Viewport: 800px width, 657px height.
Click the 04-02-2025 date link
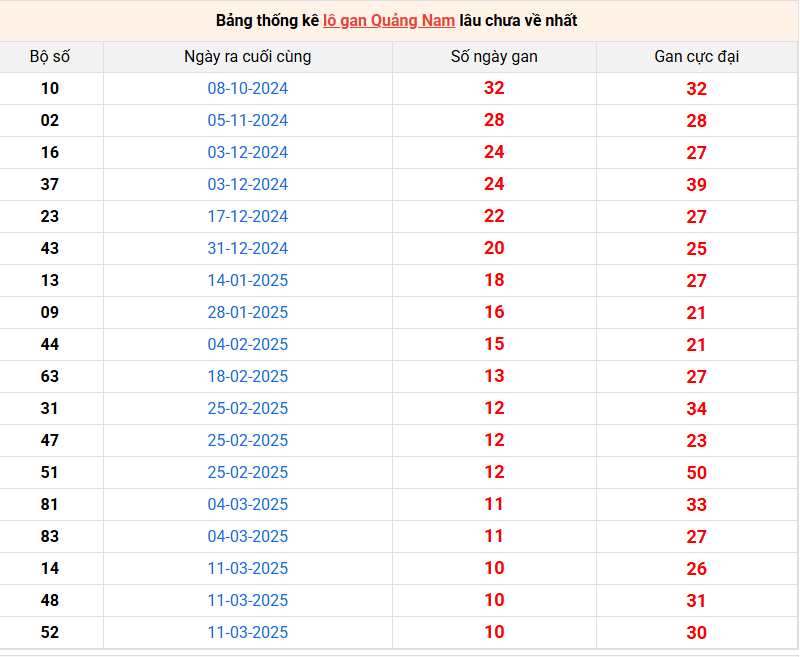click(248, 345)
